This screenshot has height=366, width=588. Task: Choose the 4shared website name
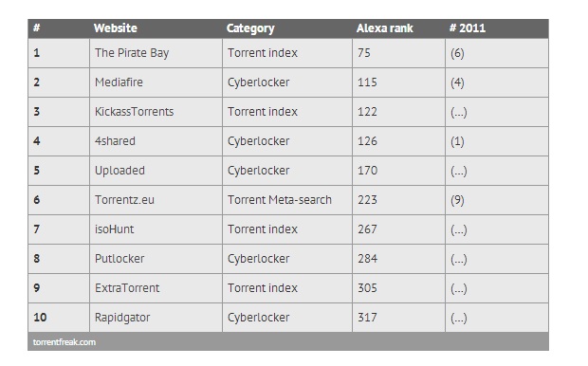[x=115, y=141]
